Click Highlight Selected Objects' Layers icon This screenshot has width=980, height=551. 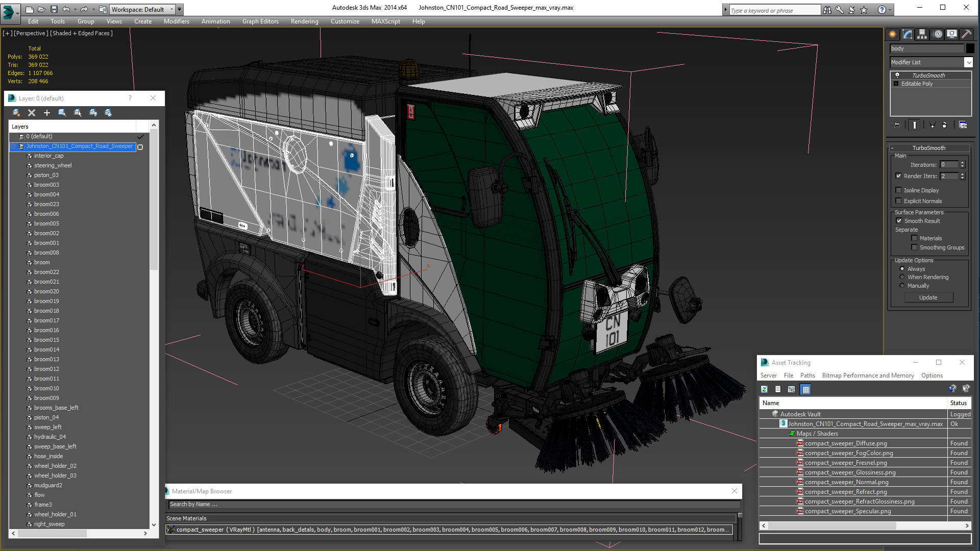pos(78,113)
